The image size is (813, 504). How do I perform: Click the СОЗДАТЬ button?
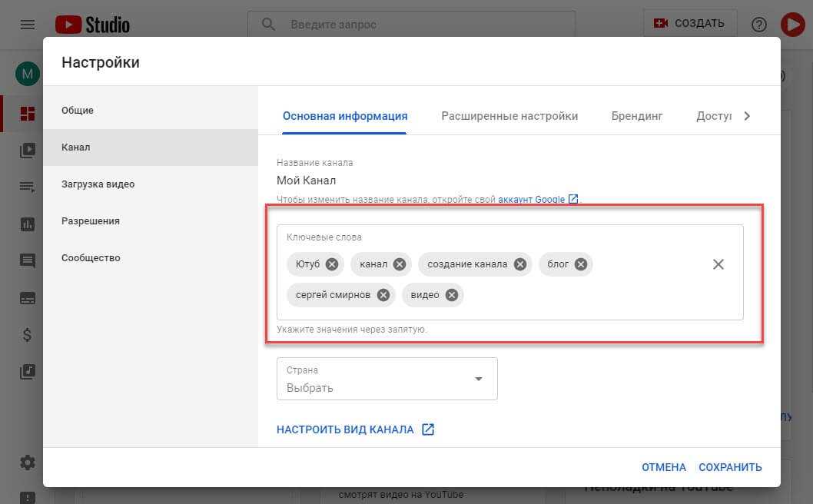click(689, 23)
